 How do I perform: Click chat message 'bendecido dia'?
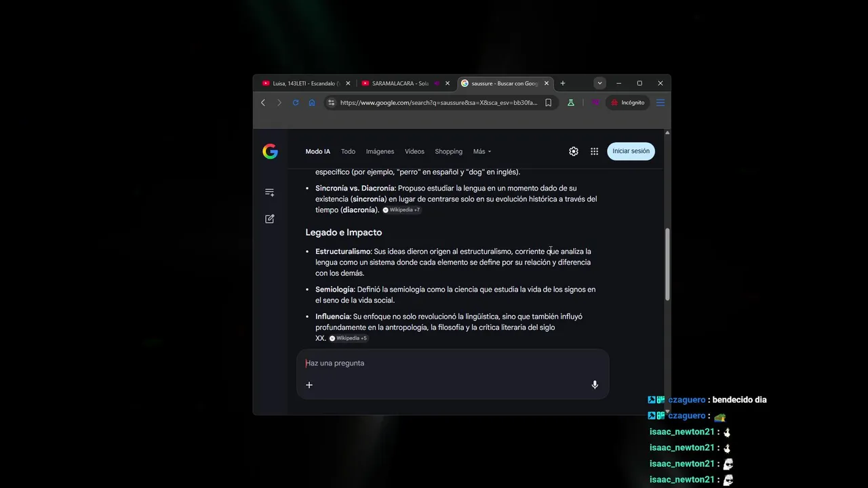pyautogui.click(x=739, y=400)
